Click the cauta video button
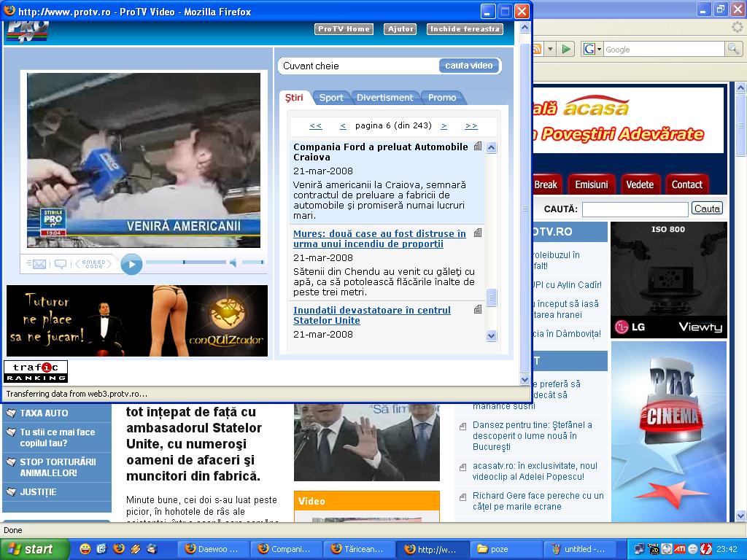This screenshot has height=560, width=747. [469, 66]
